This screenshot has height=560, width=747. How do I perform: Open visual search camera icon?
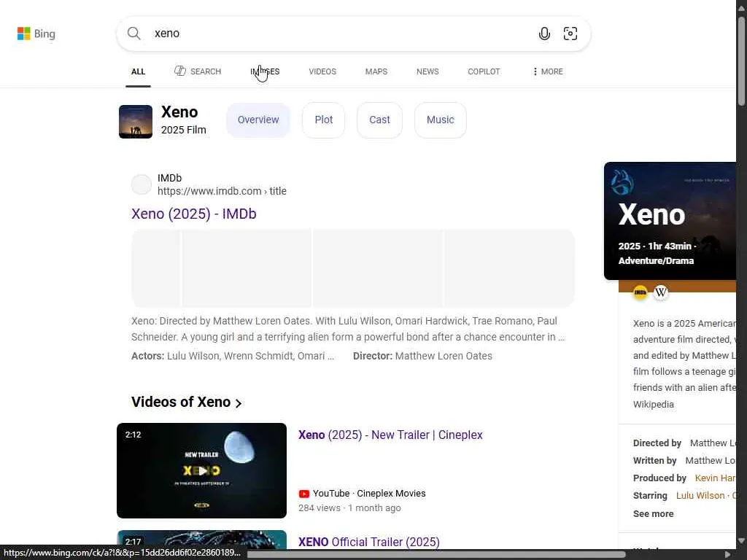click(570, 34)
